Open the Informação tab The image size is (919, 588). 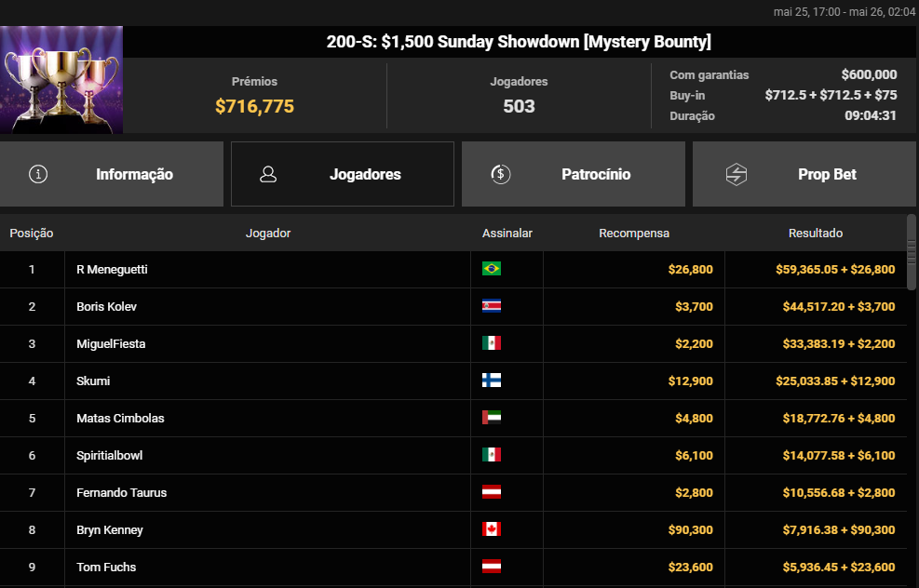click(x=112, y=174)
